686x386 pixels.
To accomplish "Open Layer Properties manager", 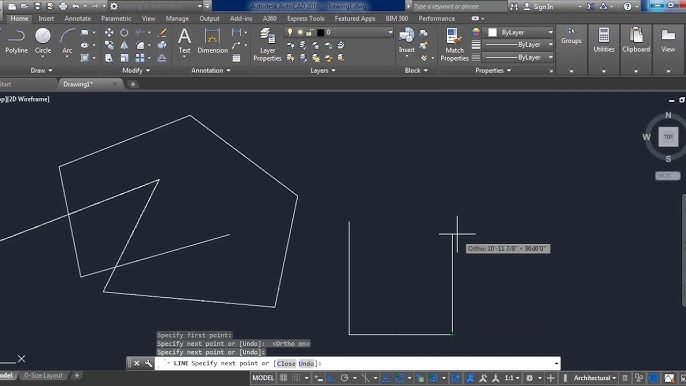I will tap(267, 44).
